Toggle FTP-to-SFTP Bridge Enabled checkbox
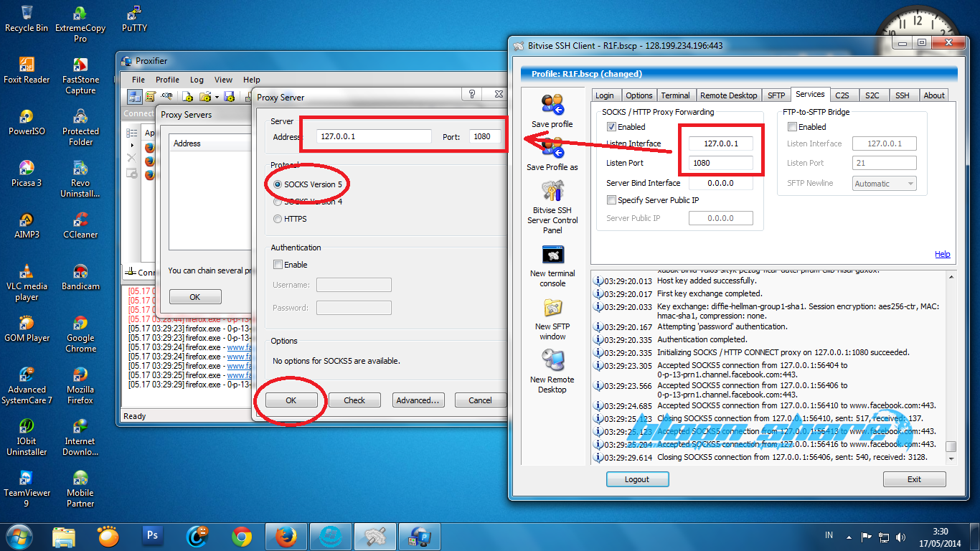This screenshot has height=551, width=980. click(792, 127)
